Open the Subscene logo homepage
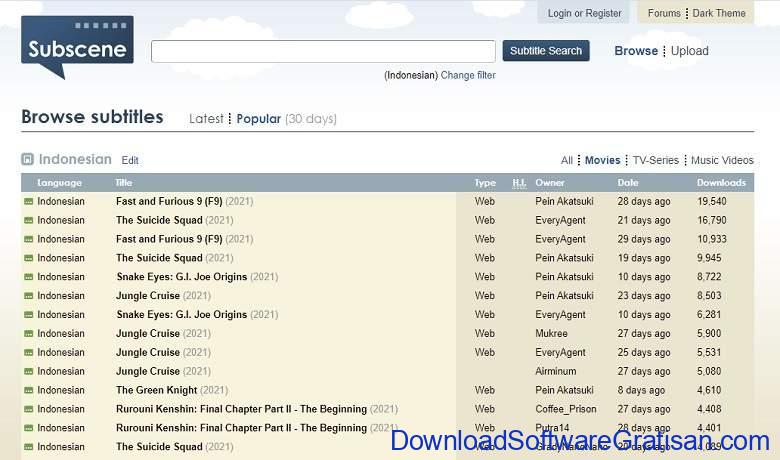Screen dimensions: 780x460 pos(77,47)
